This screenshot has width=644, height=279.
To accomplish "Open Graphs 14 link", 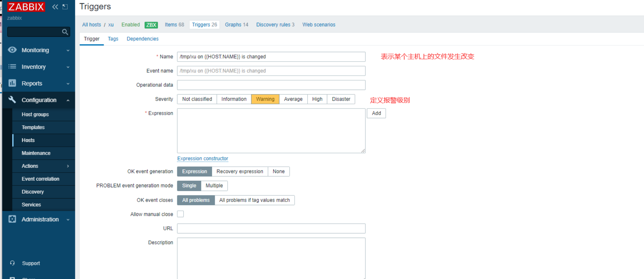I will 237,25.
